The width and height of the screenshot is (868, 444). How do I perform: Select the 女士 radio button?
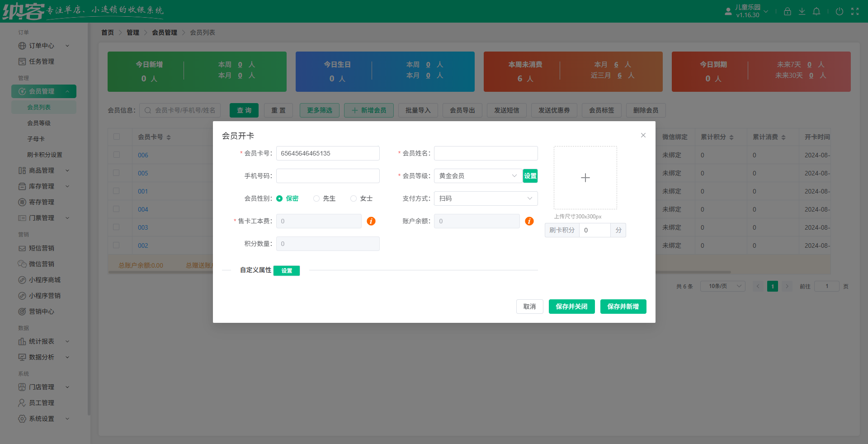pyautogui.click(x=354, y=198)
